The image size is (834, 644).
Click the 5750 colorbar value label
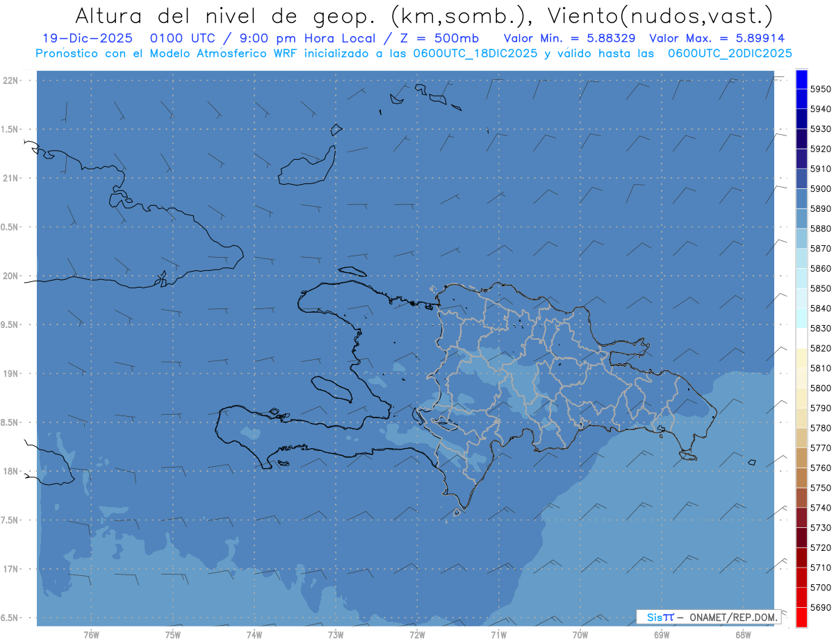click(820, 488)
